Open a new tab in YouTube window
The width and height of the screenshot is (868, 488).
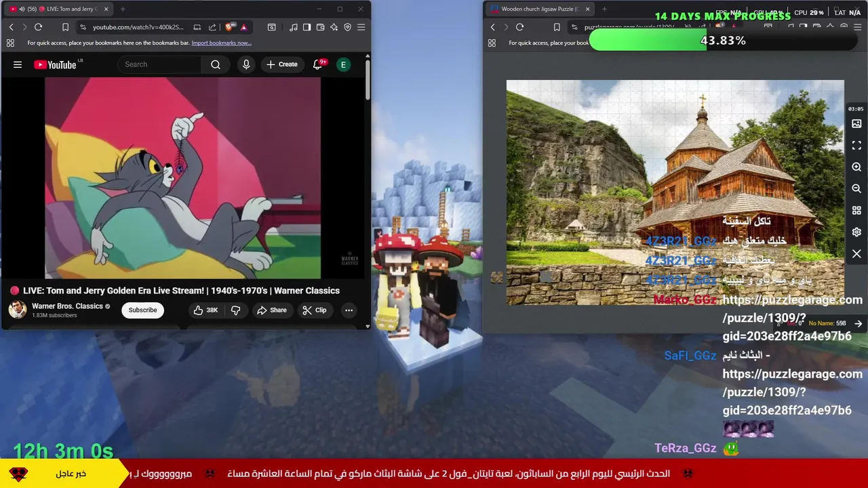(x=123, y=9)
